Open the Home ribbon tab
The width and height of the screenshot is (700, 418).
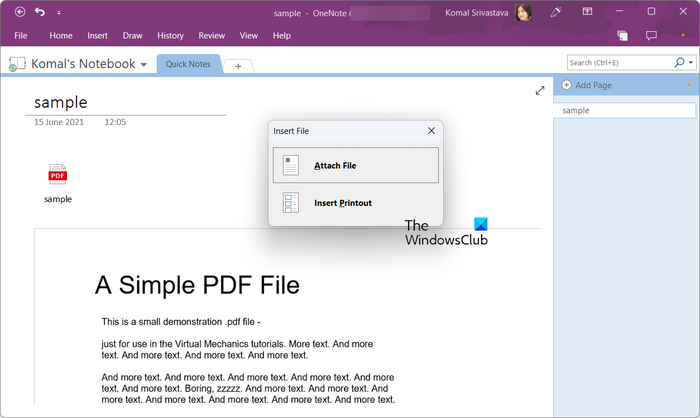tap(61, 36)
